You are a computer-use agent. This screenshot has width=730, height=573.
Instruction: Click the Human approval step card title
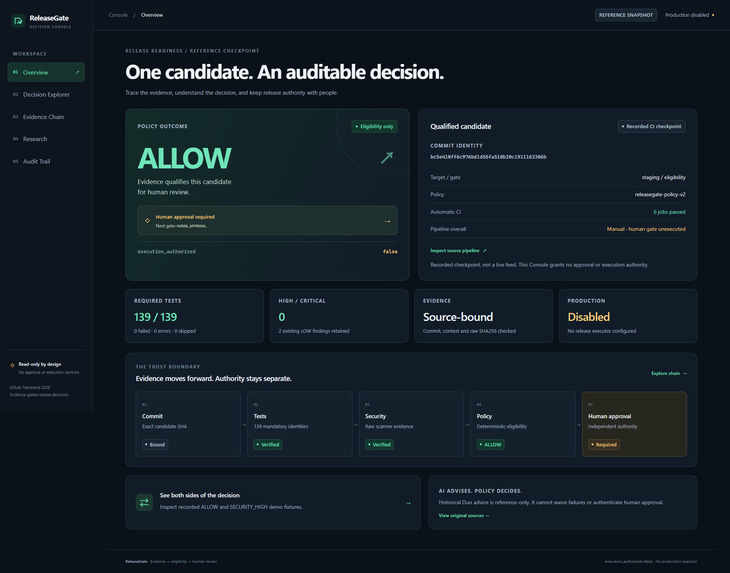[609, 416]
